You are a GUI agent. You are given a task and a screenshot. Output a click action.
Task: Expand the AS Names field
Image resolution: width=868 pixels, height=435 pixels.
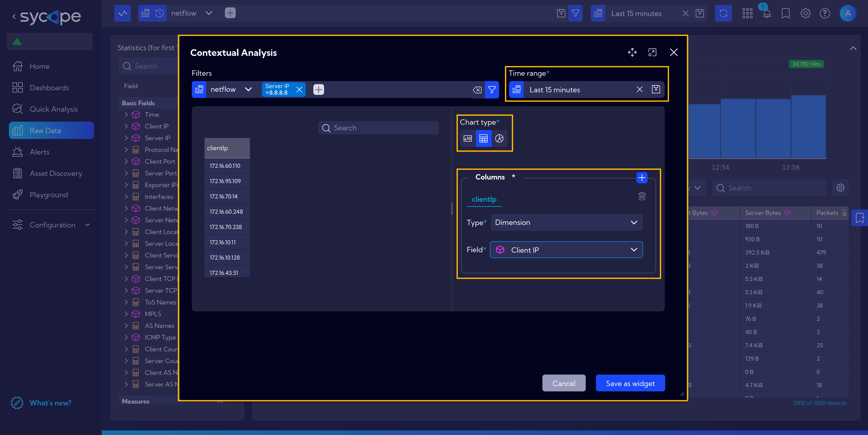(126, 326)
